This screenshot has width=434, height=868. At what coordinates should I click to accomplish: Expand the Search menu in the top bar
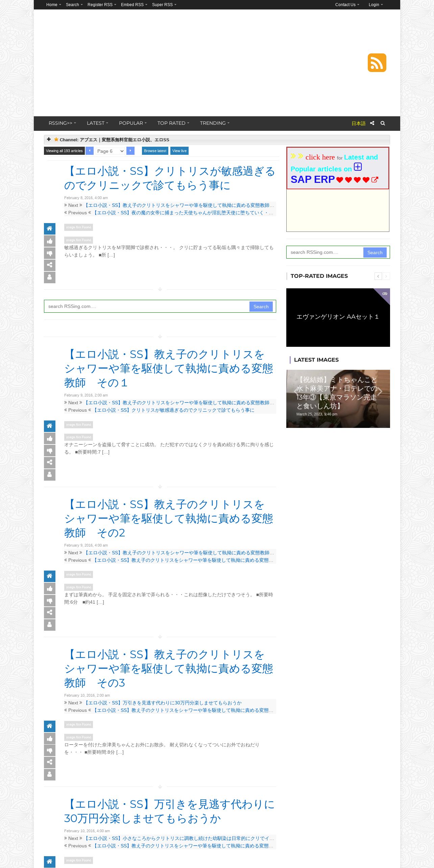coord(74,5)
